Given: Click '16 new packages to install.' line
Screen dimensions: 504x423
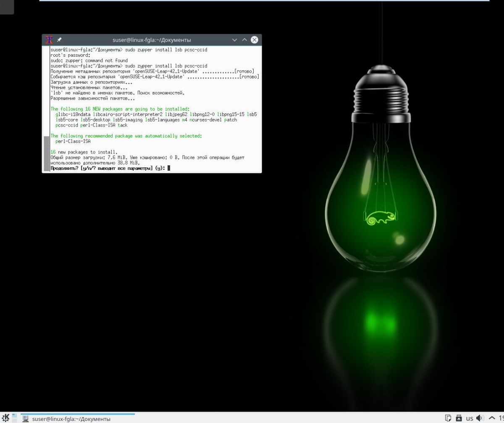Looking at the screenshot, I should (84, 152).
